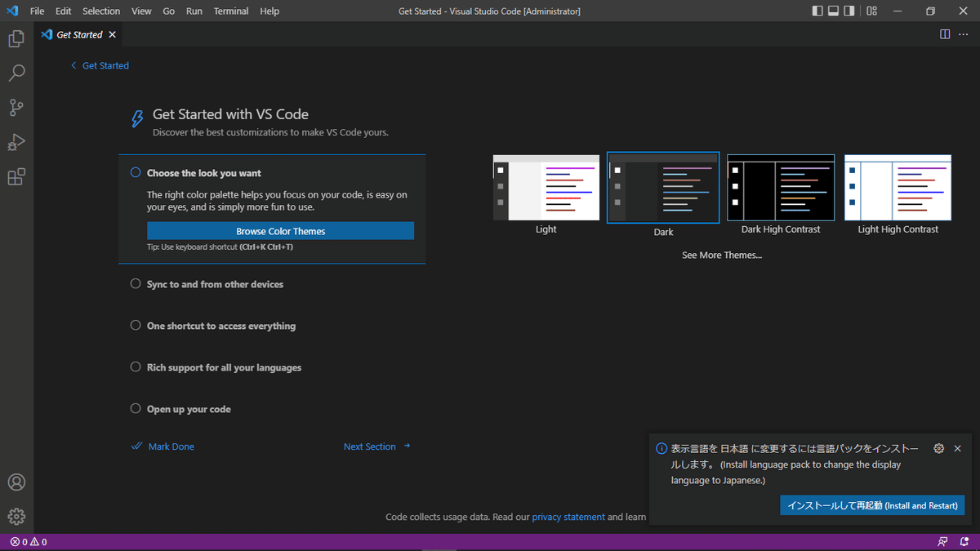The width and height of the screenshot is (980, 551).
Task: Click the Next Section arrow icon
Action: [x=408, y=446]
